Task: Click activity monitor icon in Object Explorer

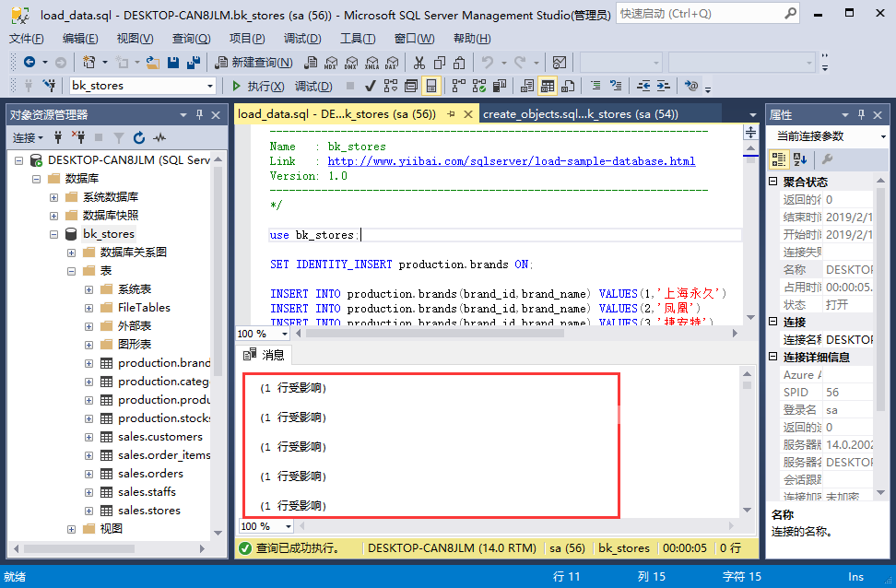Action: pyautogui.click(x=159, y=137)
